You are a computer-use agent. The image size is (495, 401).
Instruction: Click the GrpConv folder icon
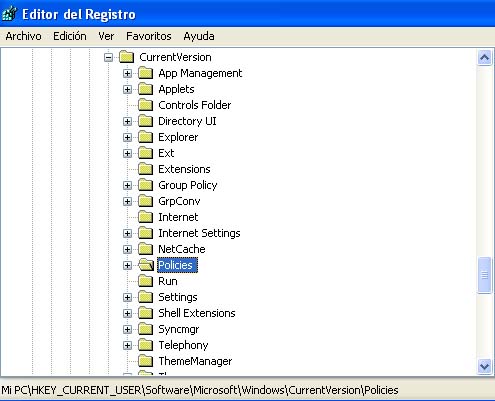(x=146, y=201)
